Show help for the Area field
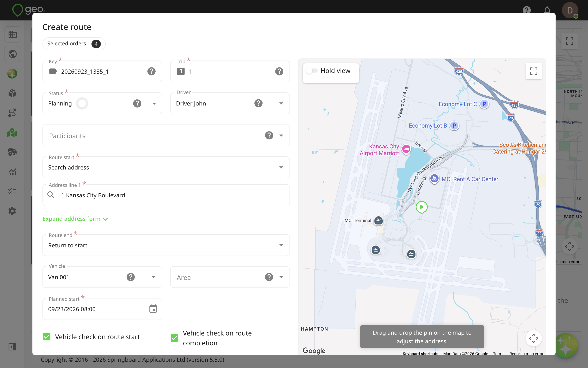 (x=269, y=277)
